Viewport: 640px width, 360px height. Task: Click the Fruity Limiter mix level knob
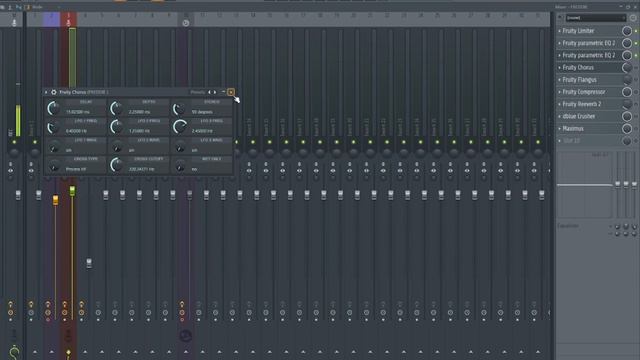point(627,31)
